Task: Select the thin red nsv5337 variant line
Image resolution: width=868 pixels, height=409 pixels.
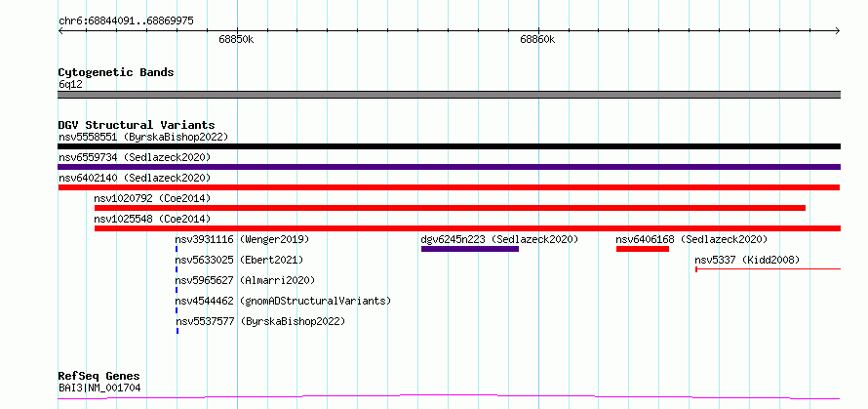Action: tap(769, 269)
